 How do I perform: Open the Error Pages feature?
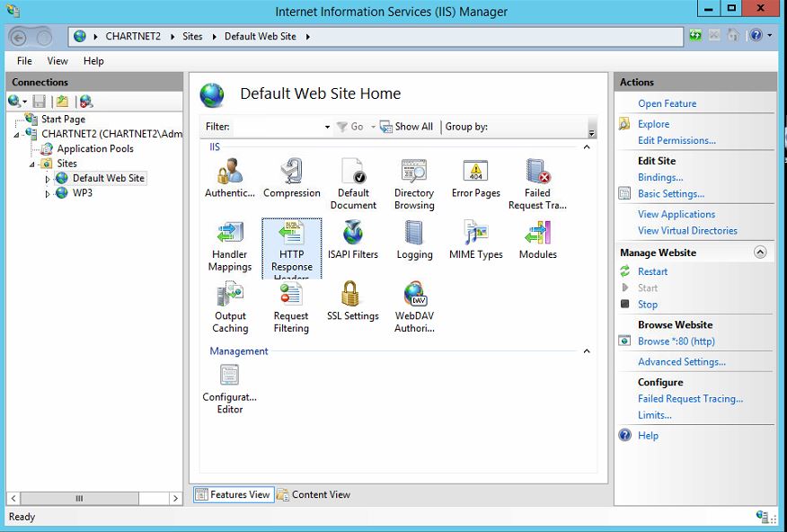(x=476, y=178)
